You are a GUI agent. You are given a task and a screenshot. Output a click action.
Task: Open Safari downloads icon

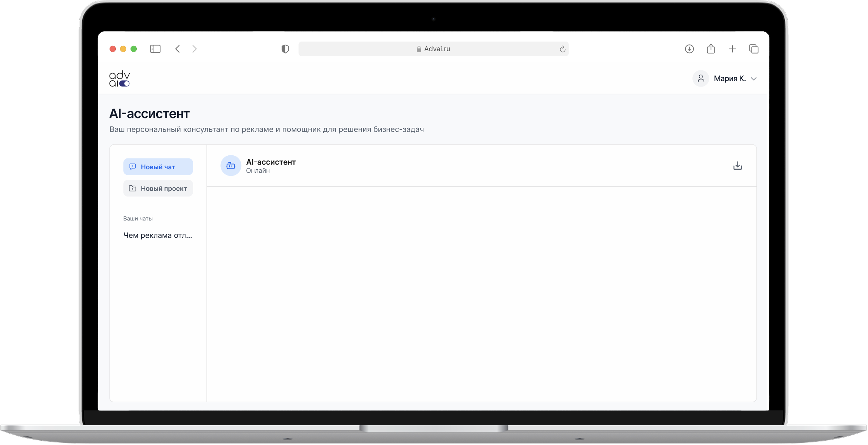689,49
